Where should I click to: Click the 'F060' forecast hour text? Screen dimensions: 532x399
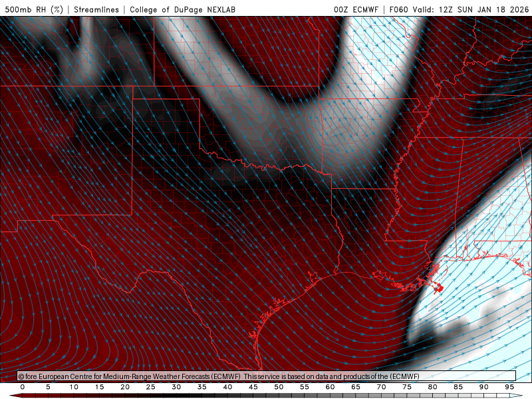[398, 9]
